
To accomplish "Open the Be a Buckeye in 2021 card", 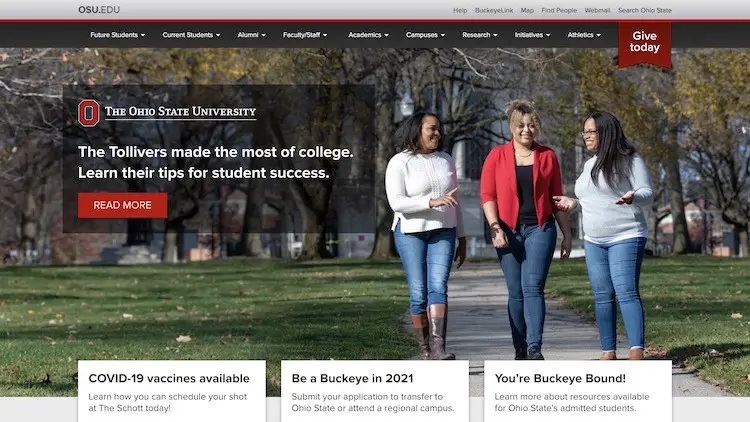I will 375,391.
